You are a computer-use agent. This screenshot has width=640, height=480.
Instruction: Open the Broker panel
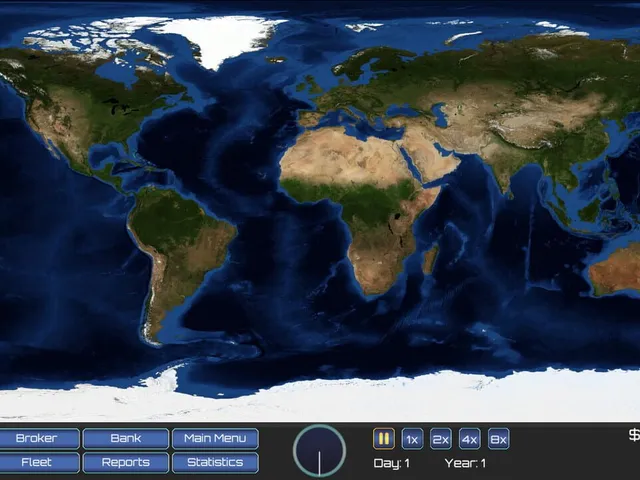tap(39, 438)
